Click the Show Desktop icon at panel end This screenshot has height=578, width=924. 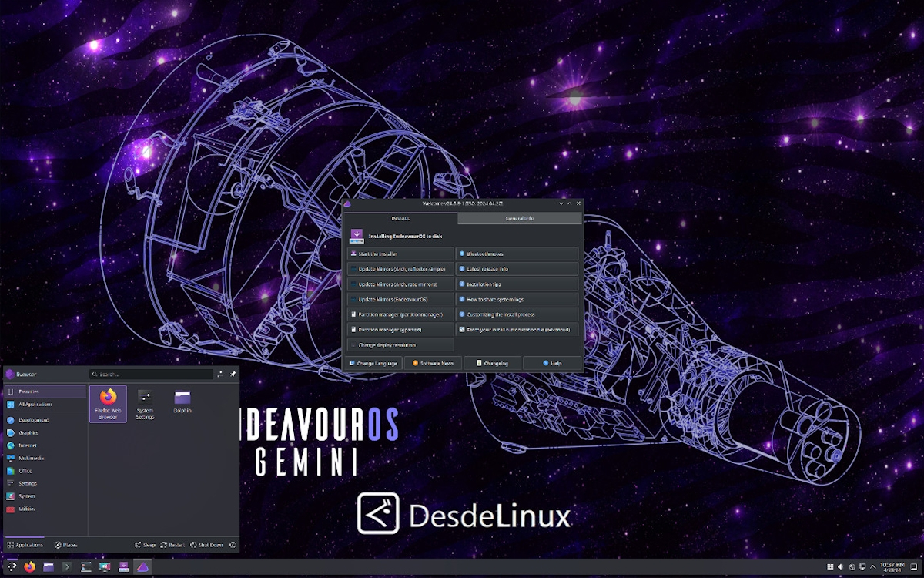(x=916, y=567)
